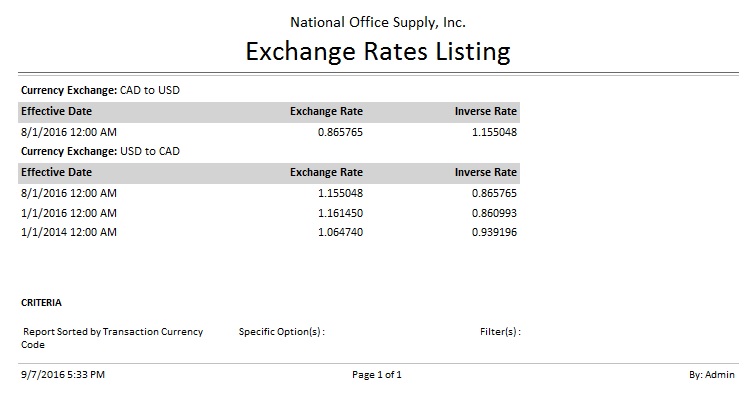Image resolution: width=746 pixels, height=393 pixels.
Task: Click first Inverse Rate column header
Action: click(485, 111)
